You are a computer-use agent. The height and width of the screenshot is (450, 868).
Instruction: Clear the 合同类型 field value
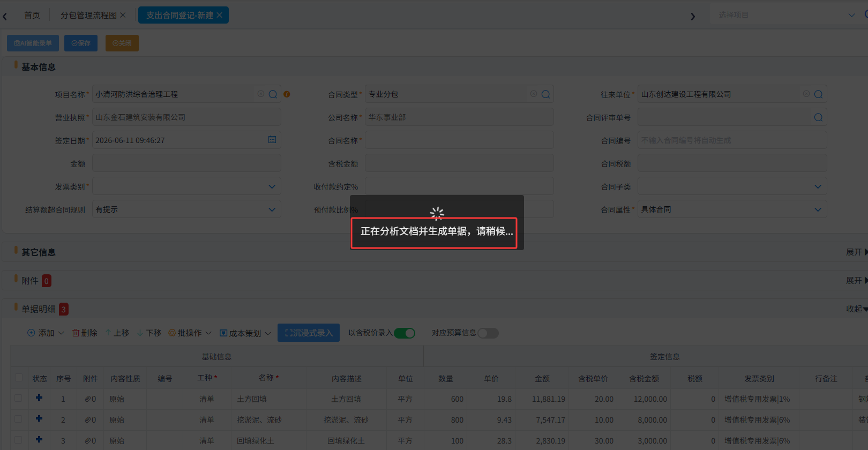[534, 94]
